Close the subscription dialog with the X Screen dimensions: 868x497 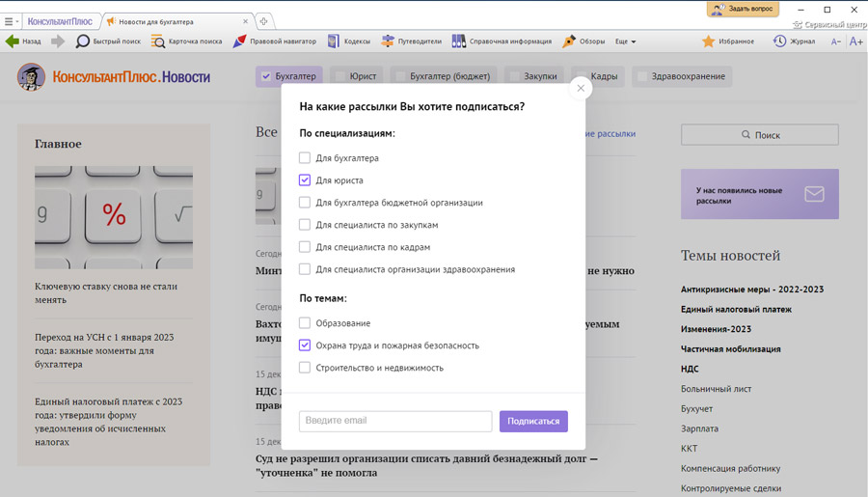(581, 88)
